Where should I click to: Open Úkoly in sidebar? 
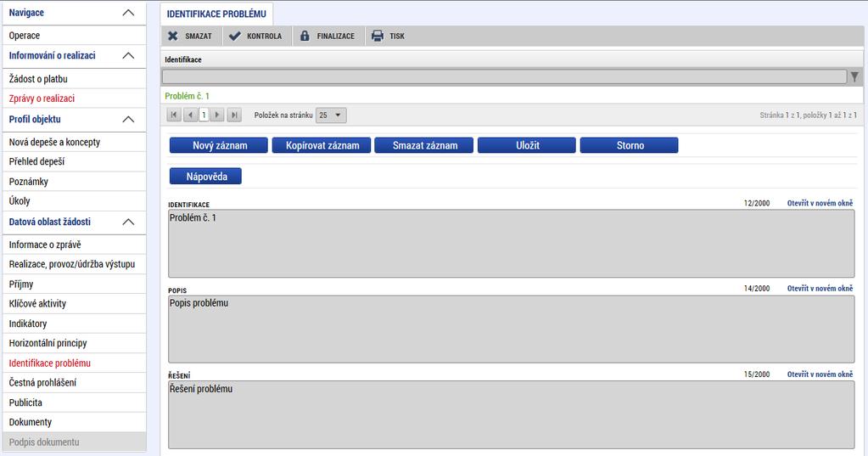(74, 201)
